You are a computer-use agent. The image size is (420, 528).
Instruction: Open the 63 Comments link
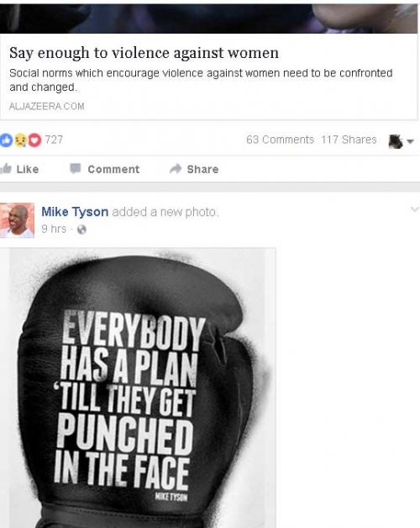[280, 140]
